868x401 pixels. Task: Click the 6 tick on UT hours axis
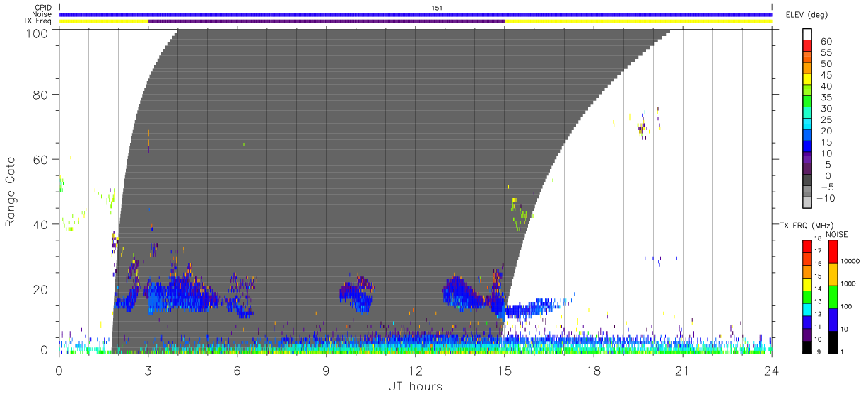point(237,371)
